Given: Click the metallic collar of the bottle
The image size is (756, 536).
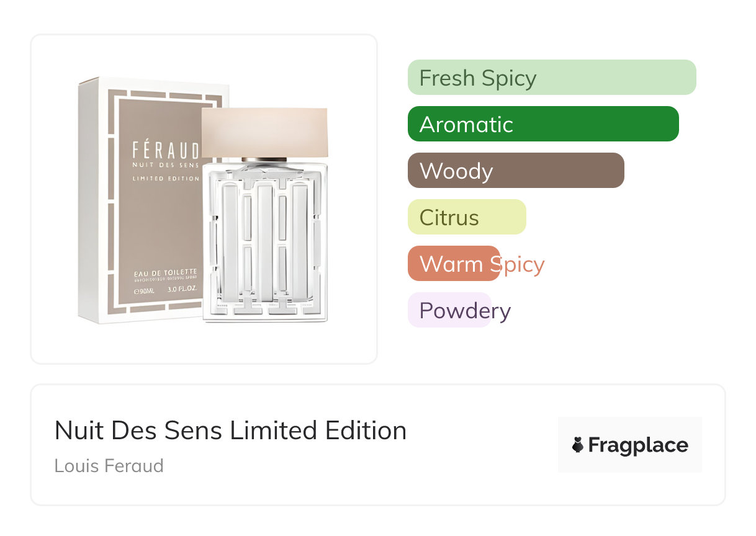Looking at the screenshot, I should click(264, 160).
